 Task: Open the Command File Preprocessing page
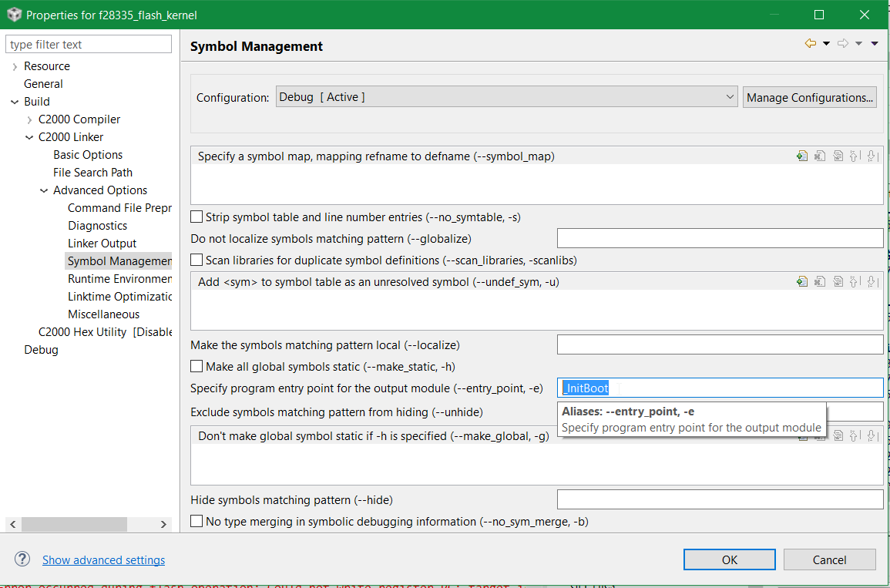[119, 208]
